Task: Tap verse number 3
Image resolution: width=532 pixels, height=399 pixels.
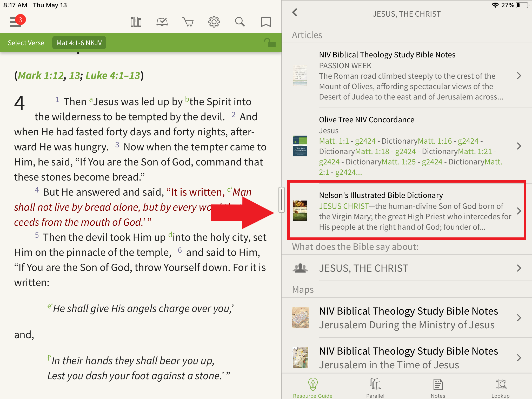Action: [117, 145]
